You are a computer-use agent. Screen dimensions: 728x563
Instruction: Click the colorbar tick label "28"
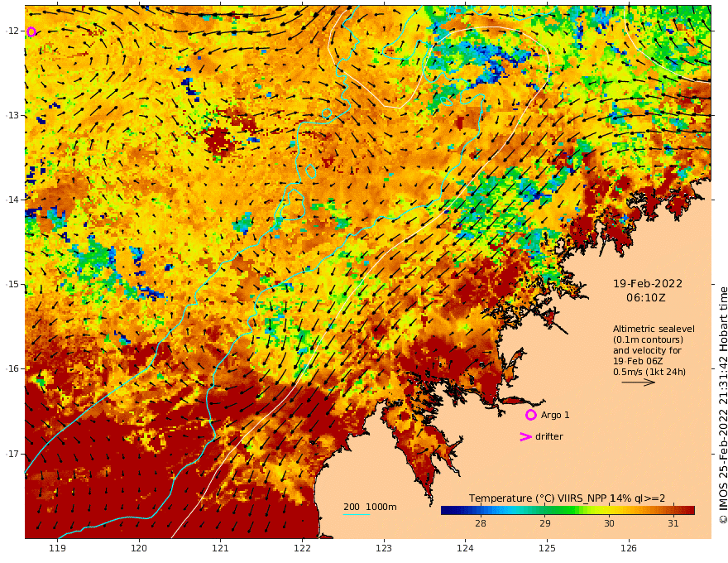click(481, 523)
